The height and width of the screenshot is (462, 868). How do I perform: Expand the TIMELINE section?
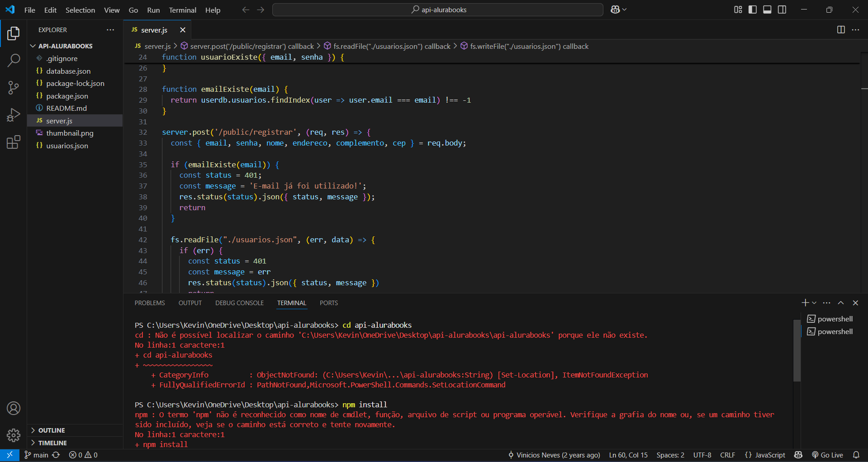click(75, 443)
